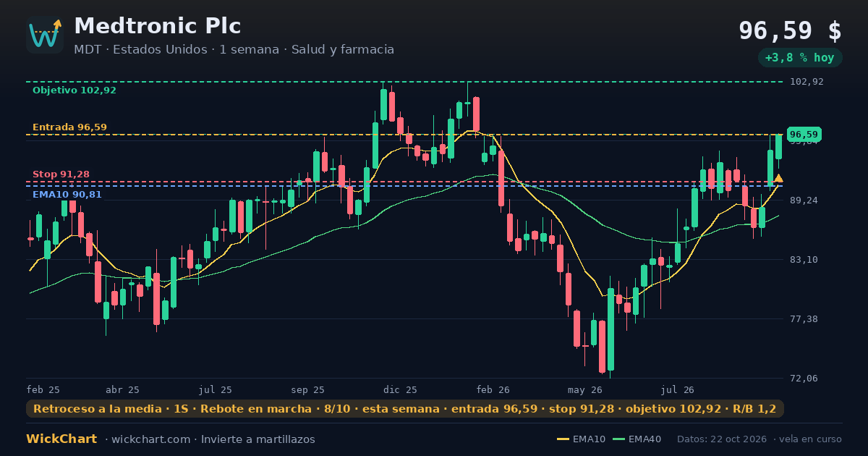Click the Retroceso a la media summary banner

tap(404, 409)
